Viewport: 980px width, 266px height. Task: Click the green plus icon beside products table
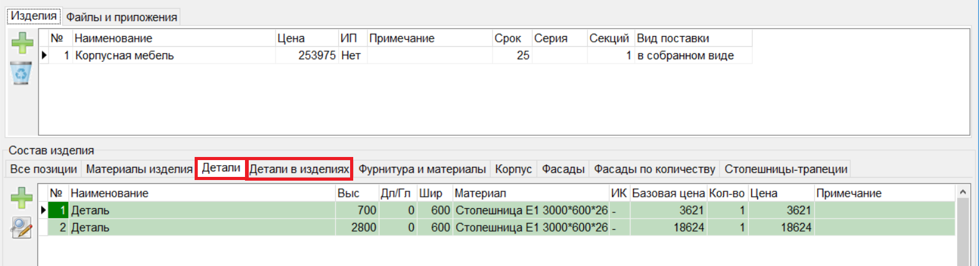click(x=22, y=43)
